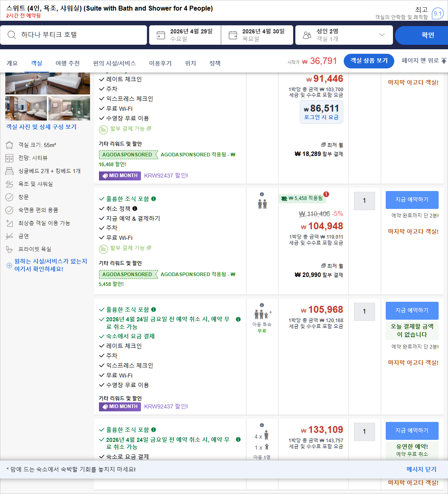Viewport: 448px width, 494px height.
Task: Open the 개요 tab
Action: pyautogui.click(x=12, y=64)
